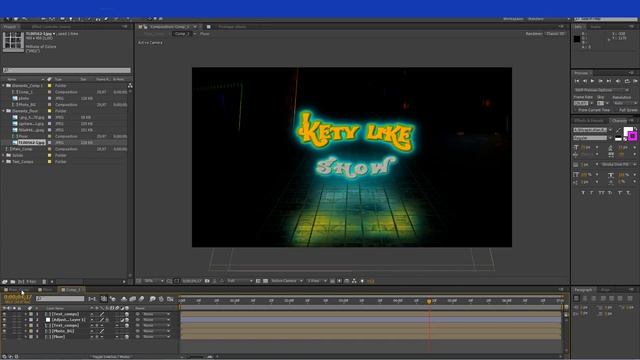The image size is (640, 360).
Task: Hide layer 1 Text_comps with eye toggle
Action: [x=4, y=314]
